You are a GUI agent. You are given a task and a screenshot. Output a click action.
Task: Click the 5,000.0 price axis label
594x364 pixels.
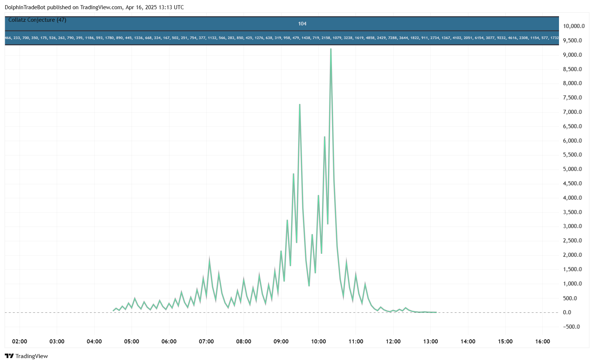point(572,169)
